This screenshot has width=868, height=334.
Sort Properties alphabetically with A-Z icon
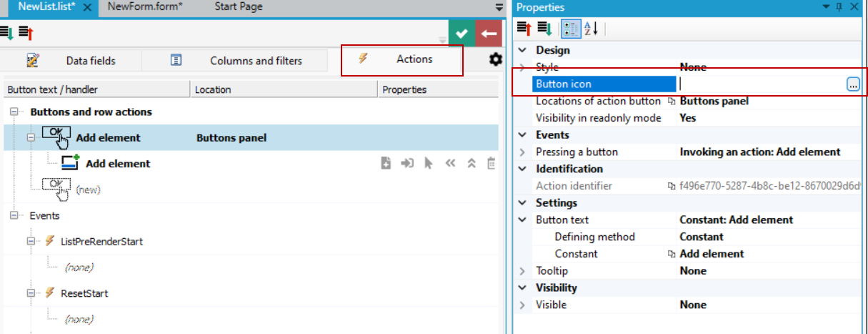point(591,28)
